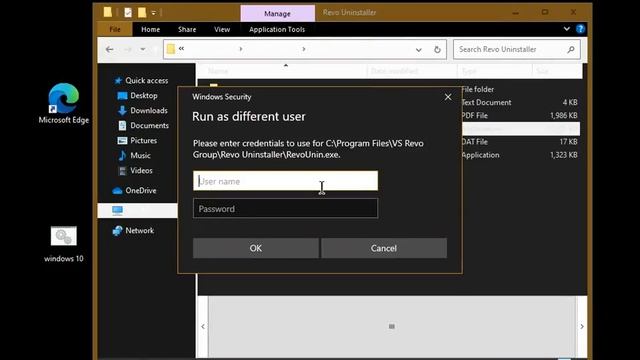Select the This PC monitor icon
The height and width of the screenshot is (360, 640).
[118, 211]
